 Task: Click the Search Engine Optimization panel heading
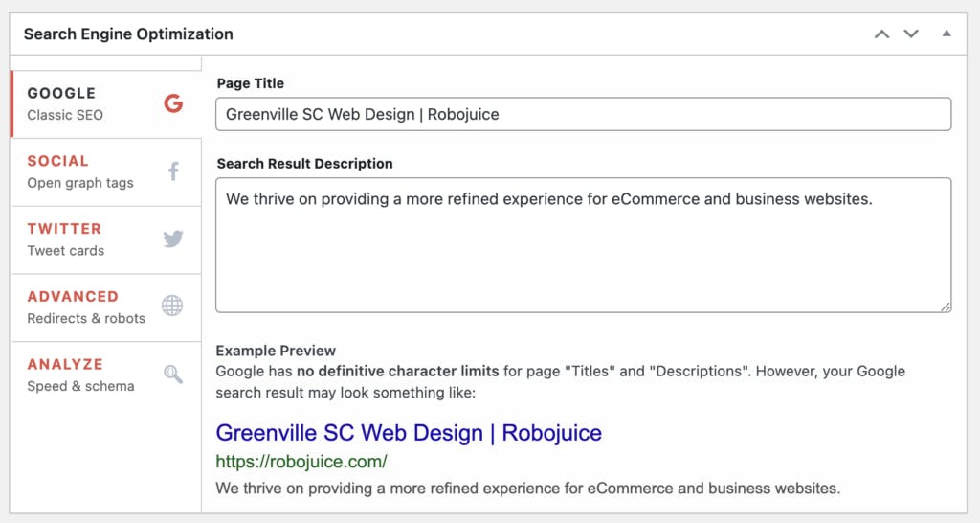(x=128, y=34)
